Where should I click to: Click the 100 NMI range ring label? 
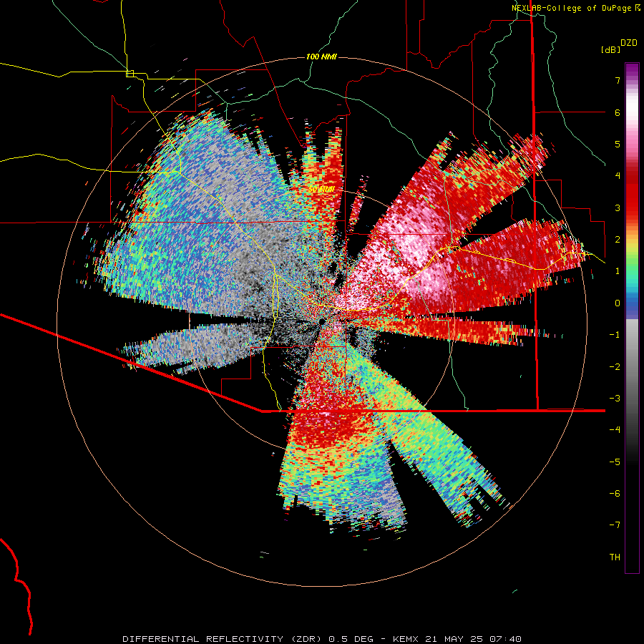click(x=321, y=57)
